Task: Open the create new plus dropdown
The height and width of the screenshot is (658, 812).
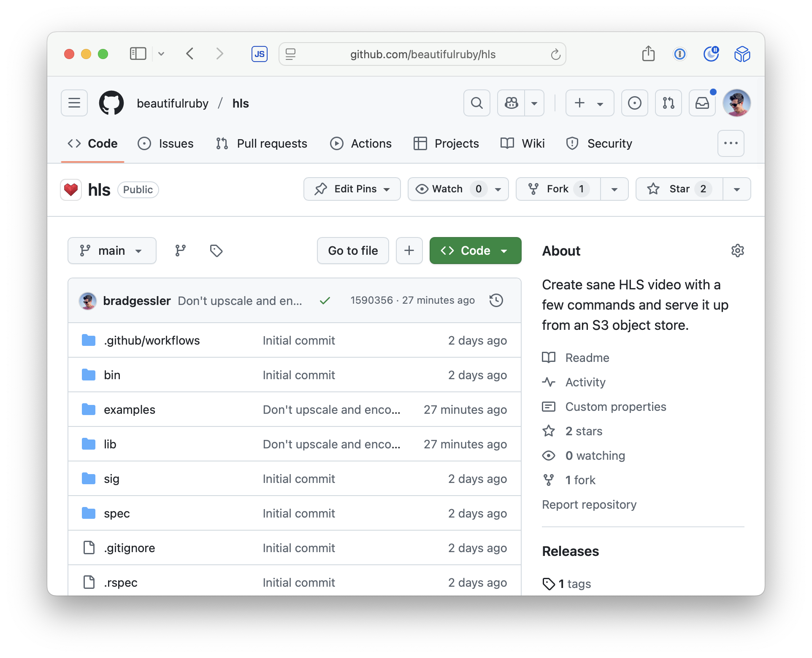Action: 590,103
